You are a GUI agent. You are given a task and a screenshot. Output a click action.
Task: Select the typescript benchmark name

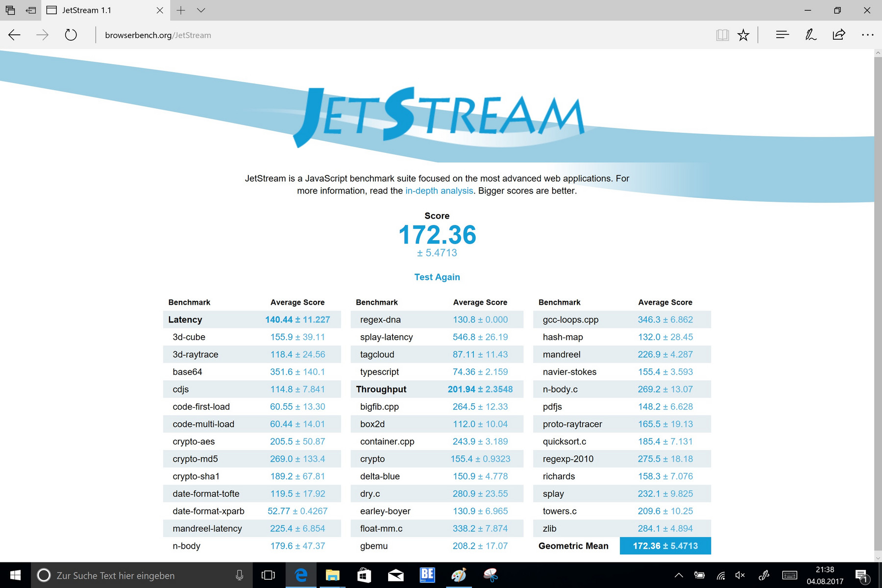379,372
